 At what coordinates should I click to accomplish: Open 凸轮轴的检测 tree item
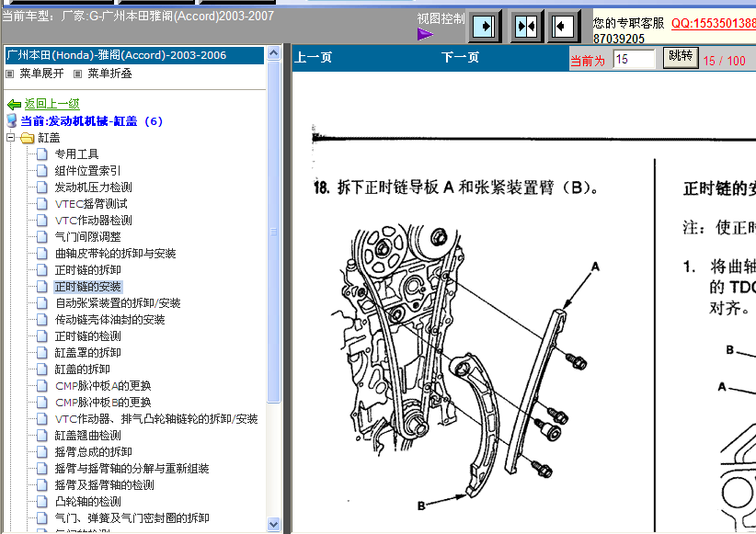pyautogui.click(x=87, y=501)
